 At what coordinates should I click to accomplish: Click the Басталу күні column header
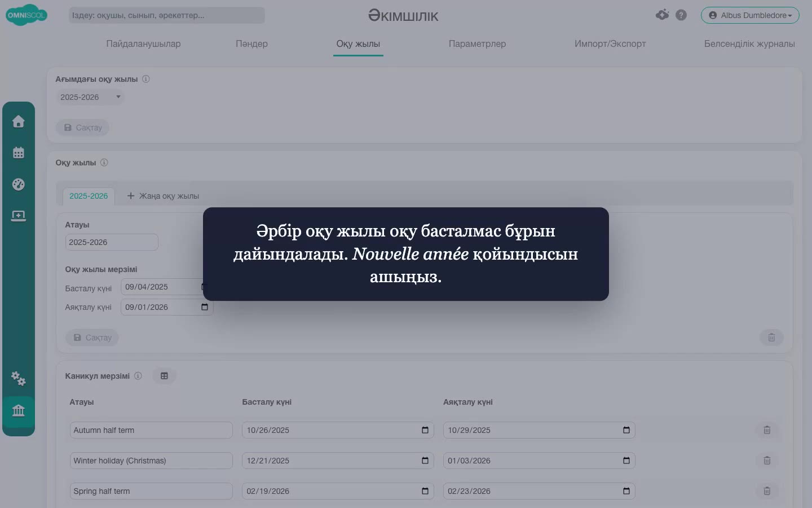pos(267,402)
